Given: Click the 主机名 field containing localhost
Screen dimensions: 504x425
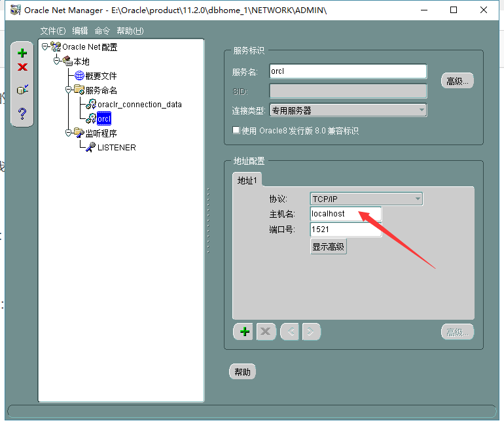Looking at the screenshot, I should click(x=346, y=214).
